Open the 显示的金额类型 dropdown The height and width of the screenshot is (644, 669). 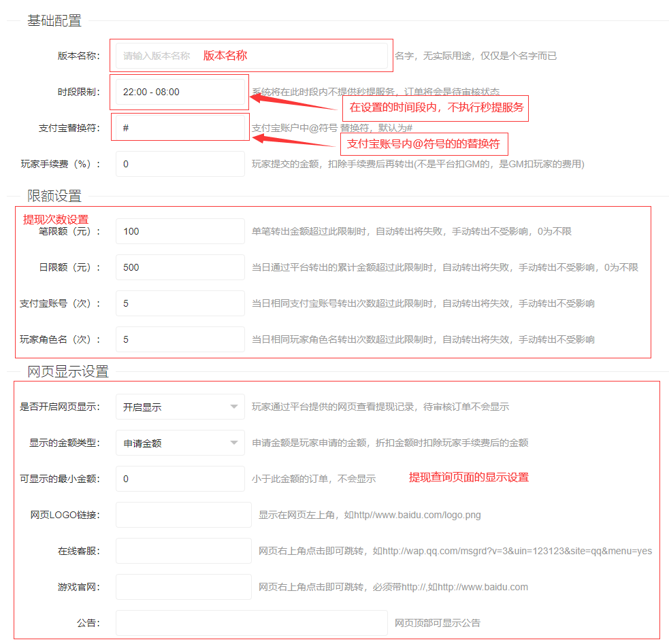[180, 443]
